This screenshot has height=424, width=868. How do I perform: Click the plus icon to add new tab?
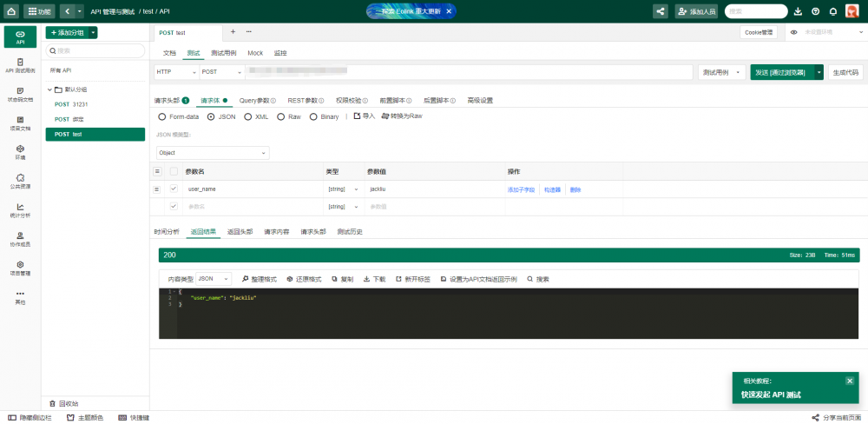tap(233, 31)
